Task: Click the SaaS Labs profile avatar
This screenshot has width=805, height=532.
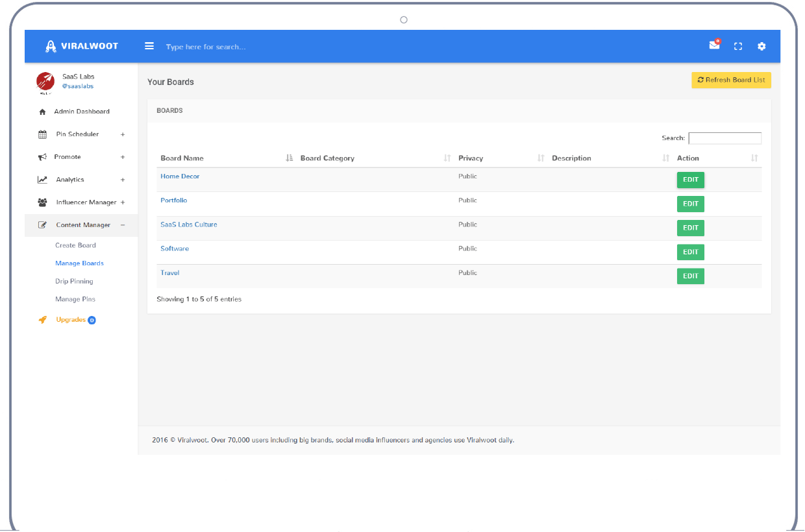Action: 45,81
